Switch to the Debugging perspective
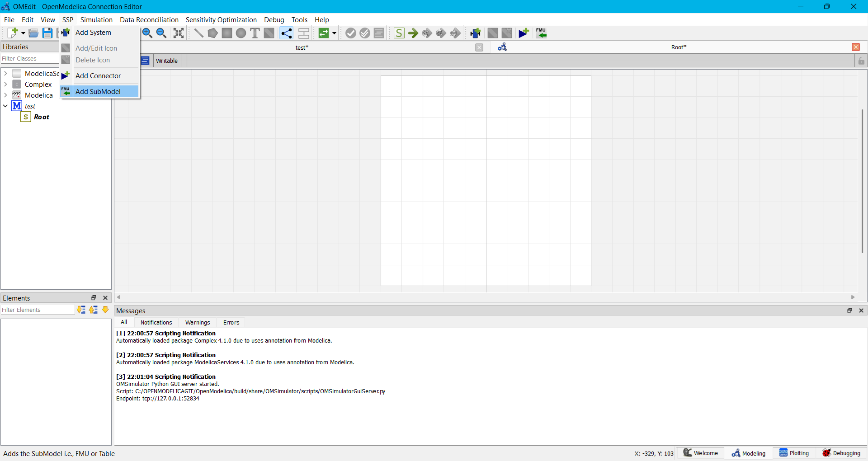The height and width of the screenshot is (461, 868). pyautogui.click(x=841, y=453)
